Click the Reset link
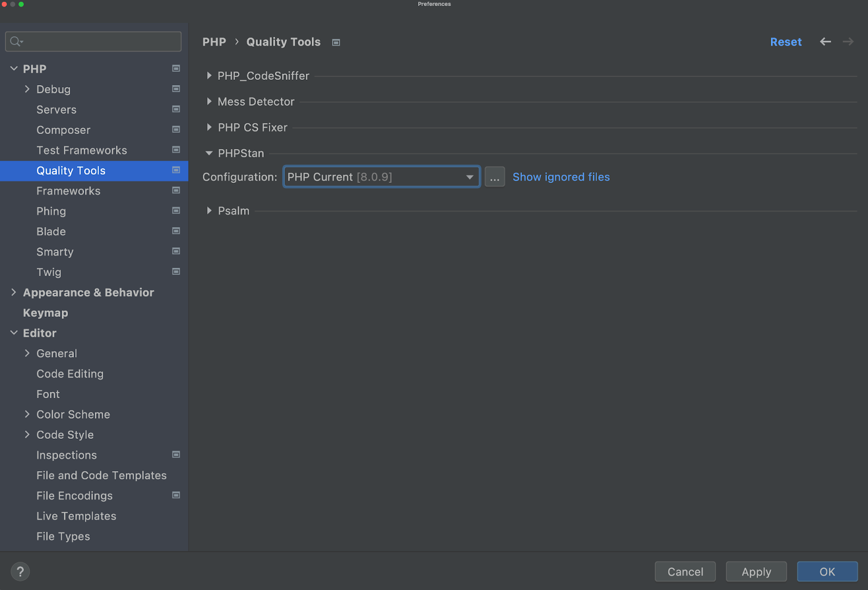 point(786,42)
